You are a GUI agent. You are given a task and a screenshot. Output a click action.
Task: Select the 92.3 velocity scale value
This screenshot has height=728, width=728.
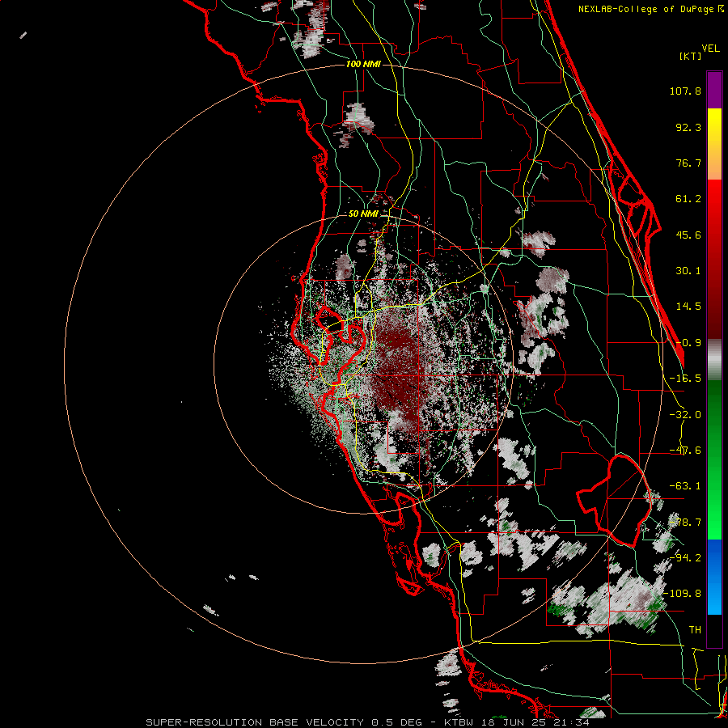[x=688, y=127]
